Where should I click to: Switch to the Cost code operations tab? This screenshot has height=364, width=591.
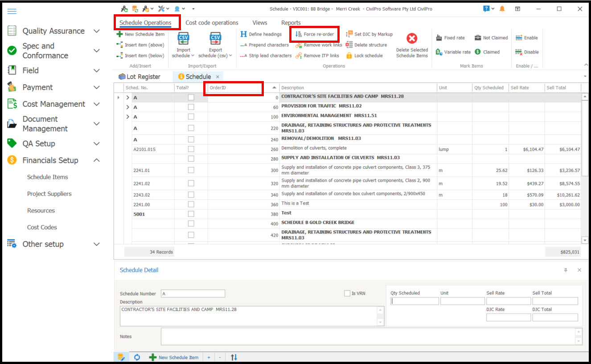[x=212, y=23]
